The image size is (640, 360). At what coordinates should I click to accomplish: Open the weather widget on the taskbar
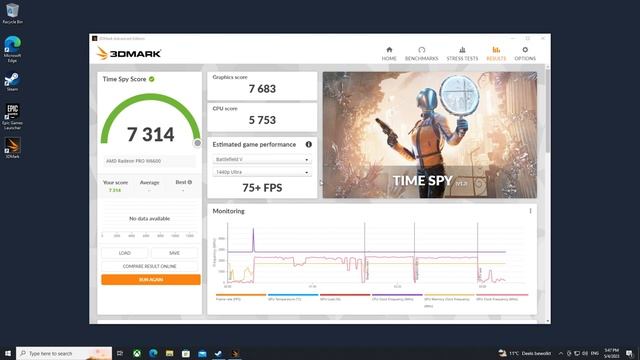525,353
